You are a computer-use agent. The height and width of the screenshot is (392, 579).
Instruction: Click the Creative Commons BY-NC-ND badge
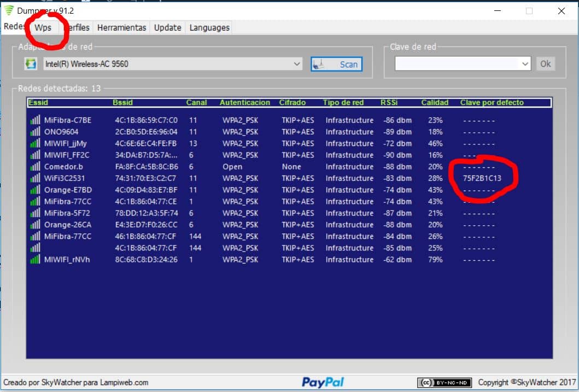tap(445, 382)
